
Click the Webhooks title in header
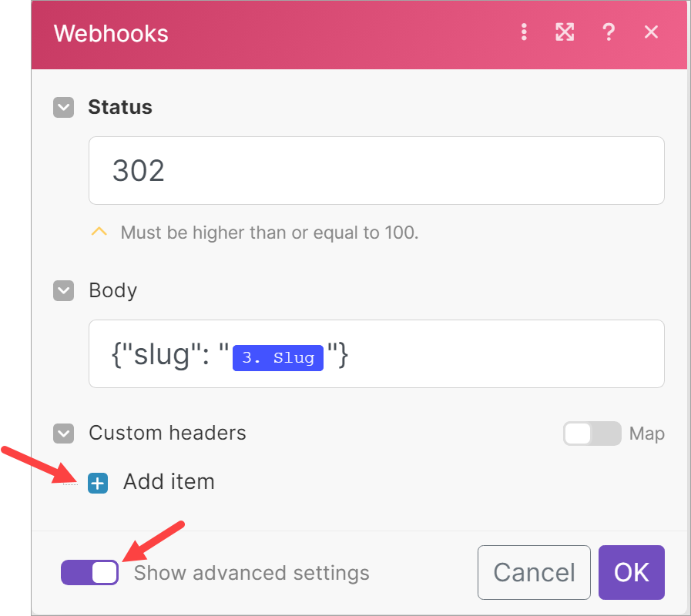[111, 33]
